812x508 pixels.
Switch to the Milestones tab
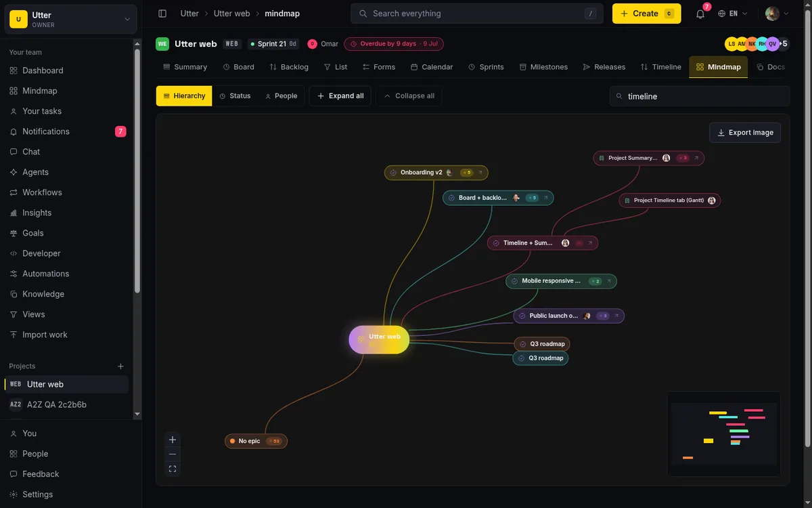pyautogui.click(x=543, y=67)
